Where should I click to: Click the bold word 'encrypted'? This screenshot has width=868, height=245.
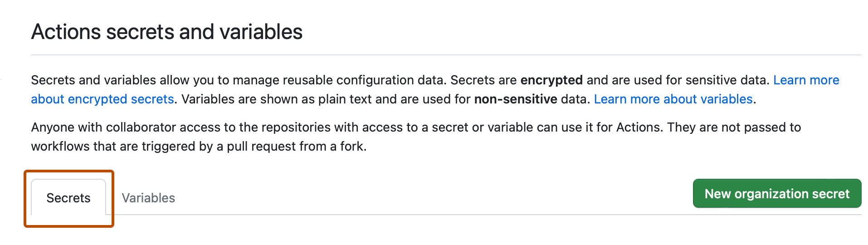tap(551, 80)
